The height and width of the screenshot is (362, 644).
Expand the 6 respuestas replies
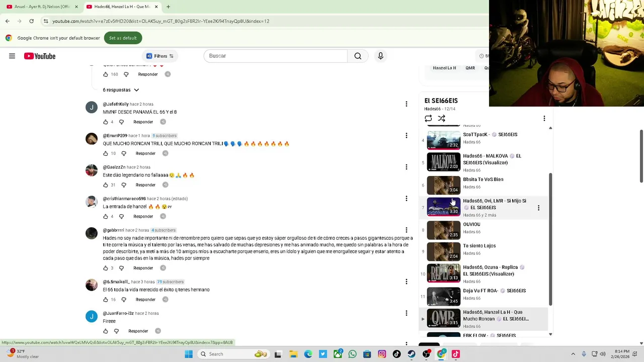pos(121,89)
